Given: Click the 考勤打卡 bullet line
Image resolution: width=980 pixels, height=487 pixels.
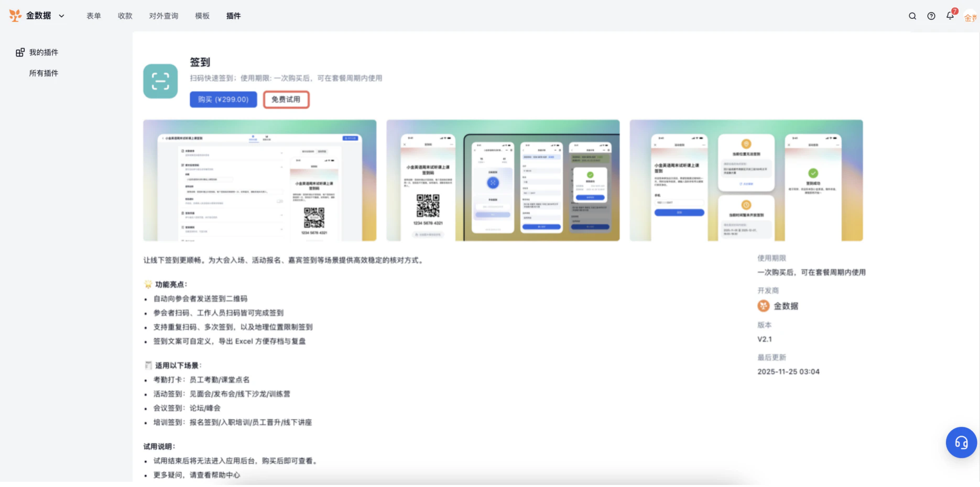Looking at the screenshot, I should 202,380.
